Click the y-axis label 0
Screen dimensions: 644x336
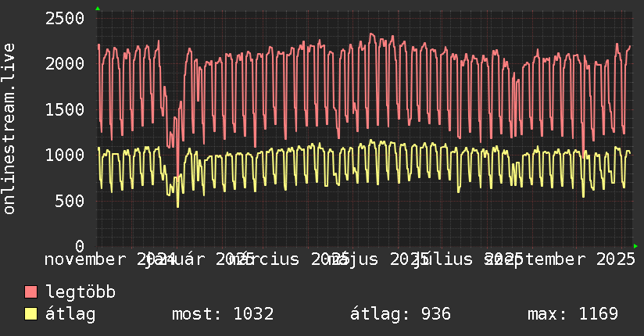pos(80,246)
